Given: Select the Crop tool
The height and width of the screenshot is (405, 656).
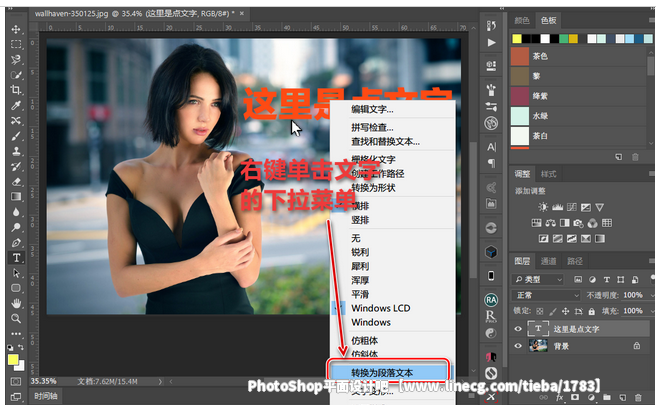Looking at the screenshot, I should (16, 90).
